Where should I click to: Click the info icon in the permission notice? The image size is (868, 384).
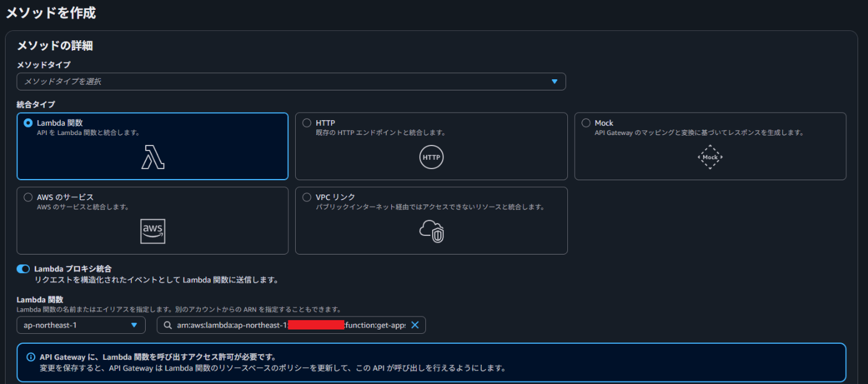[x=31, y=357]
